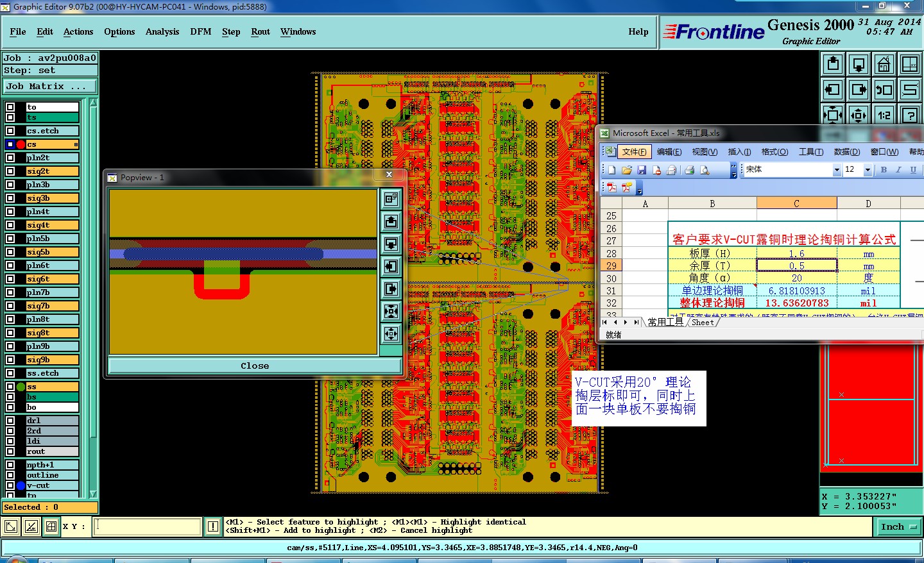Image resolution: width=924 pixels, height=563 pixels.
Task: Pan view up in main editor toolbar
Action: coord(833,64)
